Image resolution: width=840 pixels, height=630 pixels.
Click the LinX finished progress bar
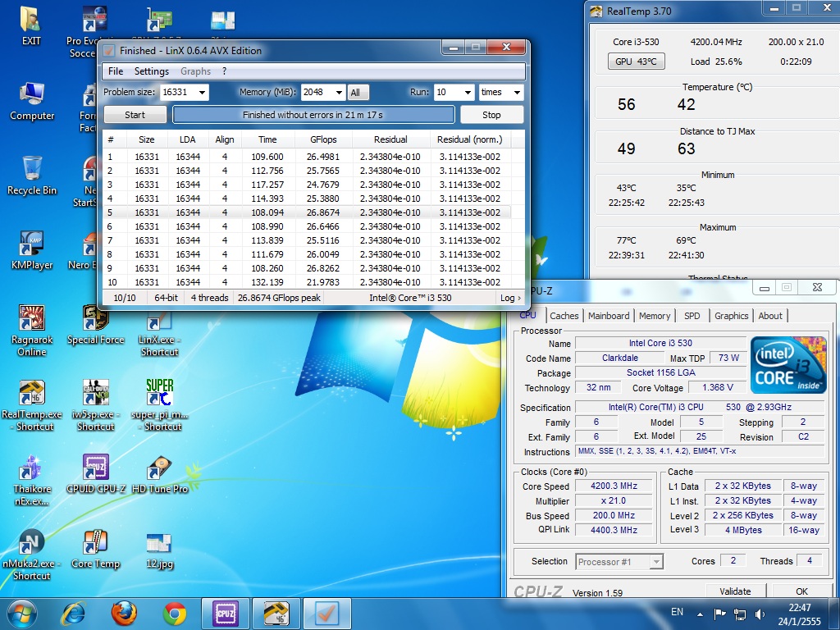(313, 115)
